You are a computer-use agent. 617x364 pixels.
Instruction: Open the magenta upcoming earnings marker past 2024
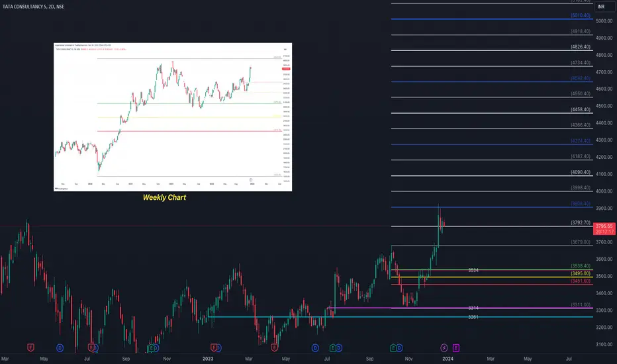[x=455, y=348]
